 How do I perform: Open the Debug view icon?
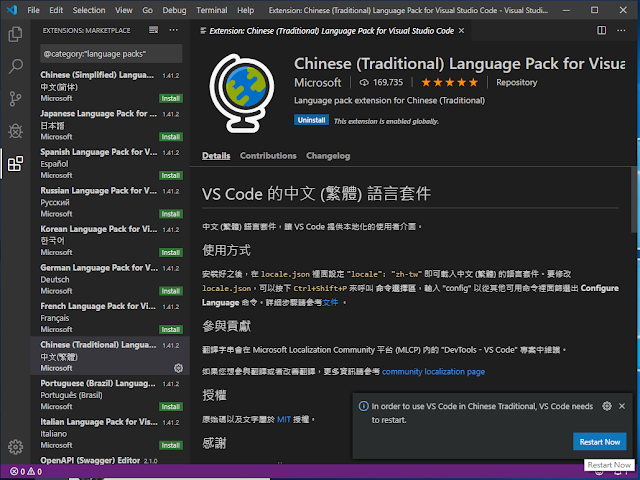point(16,131)
